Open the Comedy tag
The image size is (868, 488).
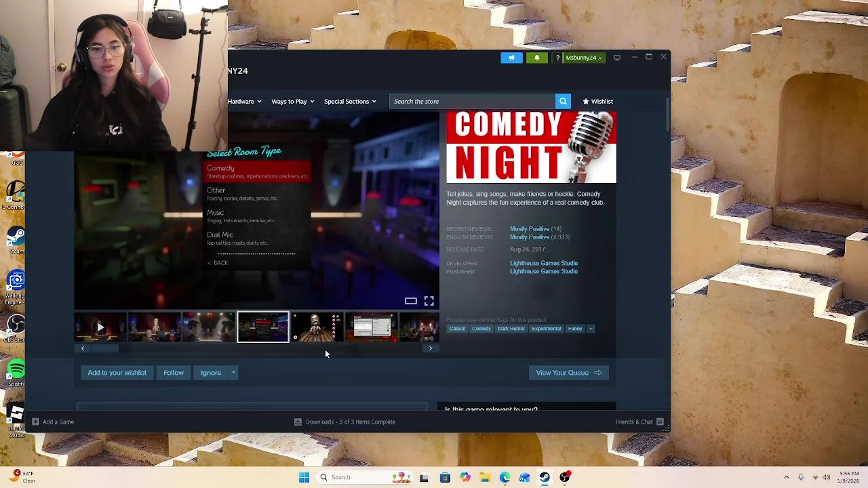(x=481, y=329)
